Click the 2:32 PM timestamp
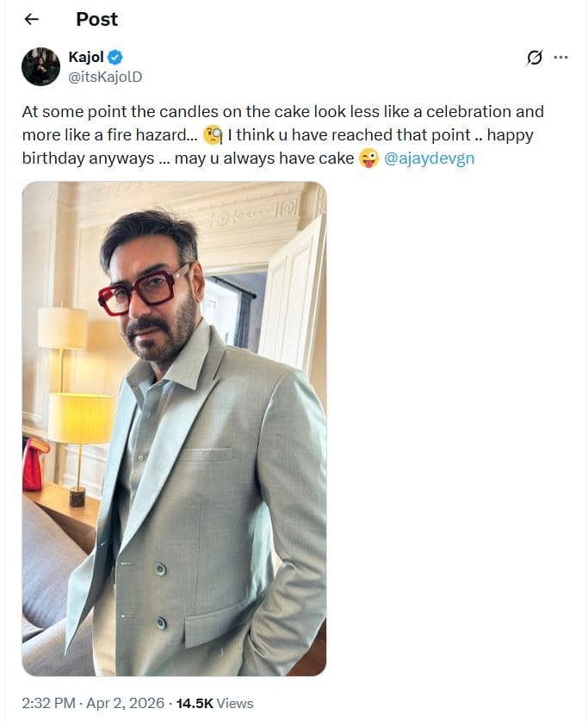Screen dimensions: 588x721 pyautogui.click(x=50, y=703)
